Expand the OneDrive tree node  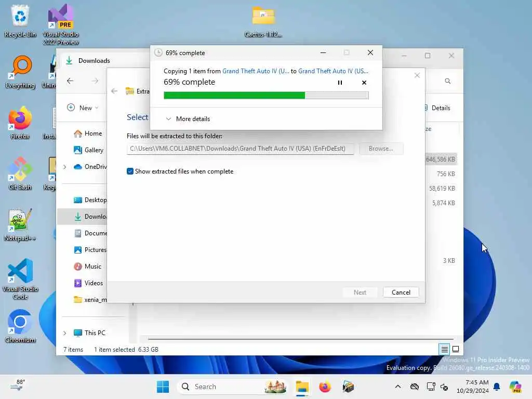(65, 167)
